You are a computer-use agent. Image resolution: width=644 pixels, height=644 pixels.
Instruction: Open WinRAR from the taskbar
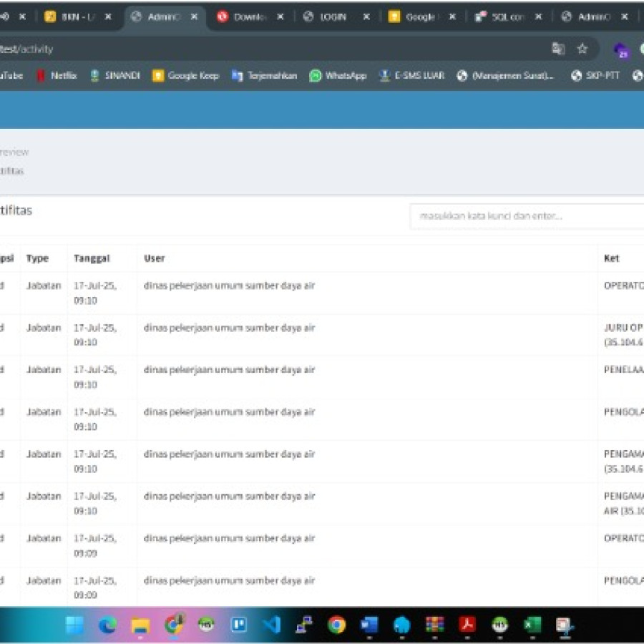[x=434, y=625]
